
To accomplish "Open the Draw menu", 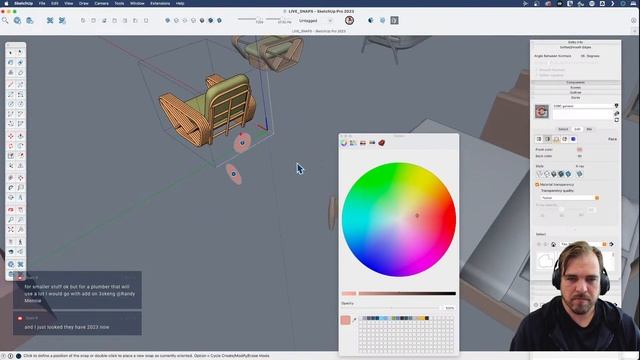I will [x=84, y=3].
